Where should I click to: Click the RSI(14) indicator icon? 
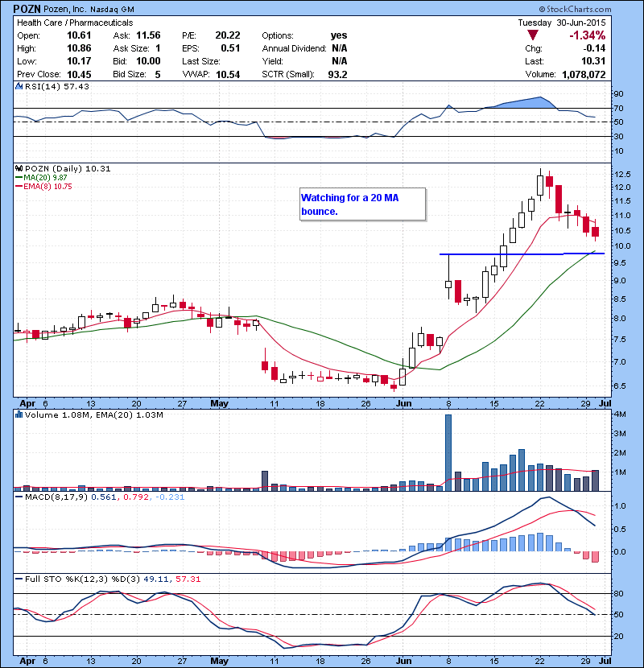coord(19,86)
